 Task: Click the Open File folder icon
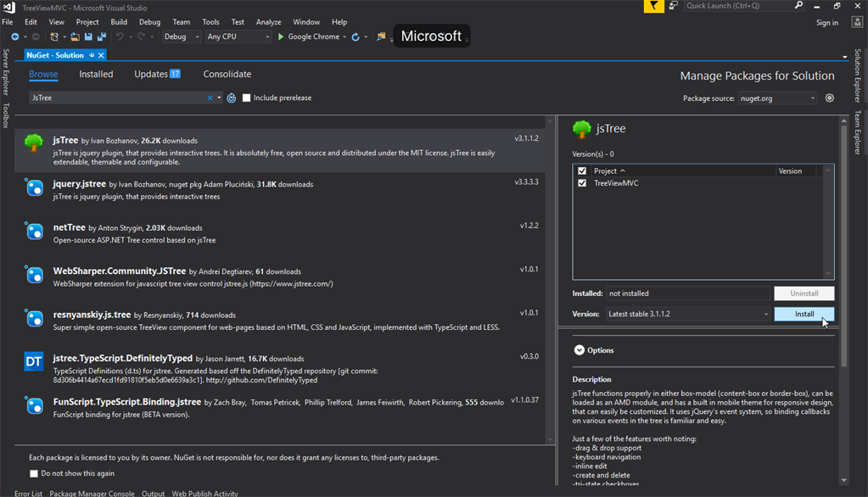pos(75,37)
